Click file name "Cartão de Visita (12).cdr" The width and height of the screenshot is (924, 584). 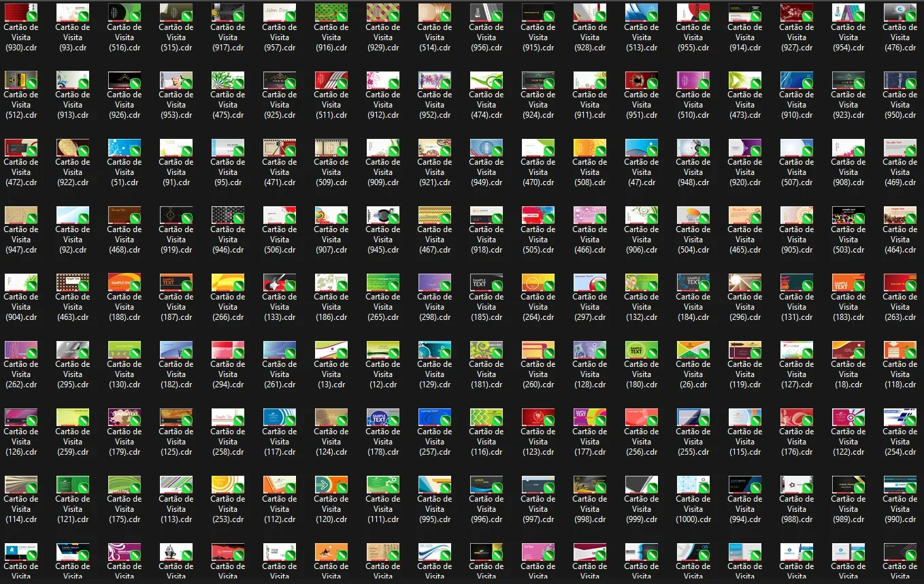pyautogui.click(x=383, y=374)
